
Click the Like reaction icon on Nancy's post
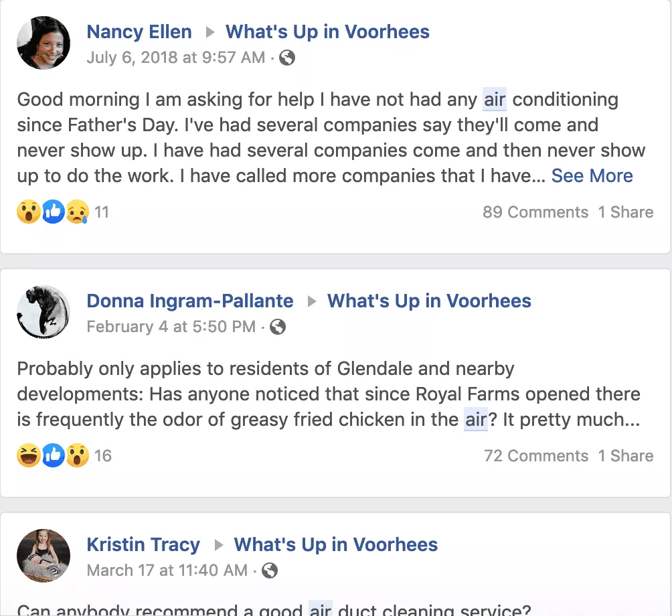click(x=54, y=212)
